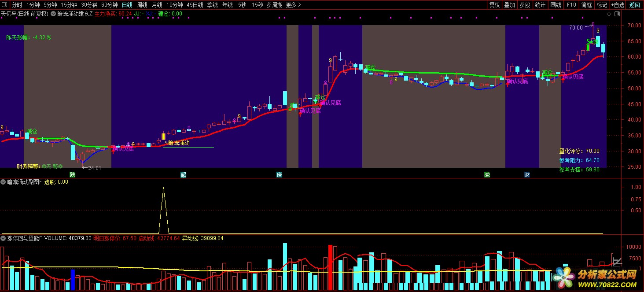Screen dimensions: 644x292
Task: Toggle the right side panel icon
Action: [617, 14]
